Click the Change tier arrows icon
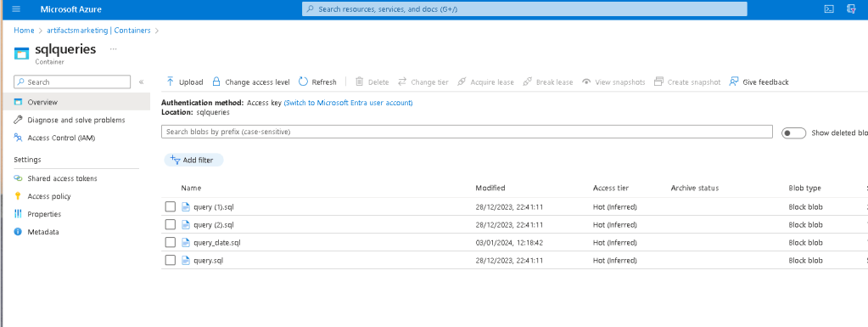 402,82
